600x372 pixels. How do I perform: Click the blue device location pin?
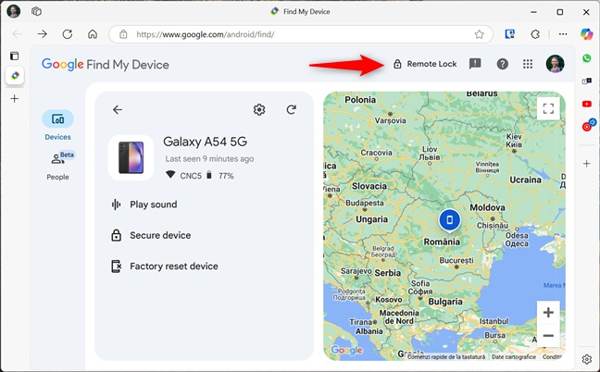(x=450, y=221)
